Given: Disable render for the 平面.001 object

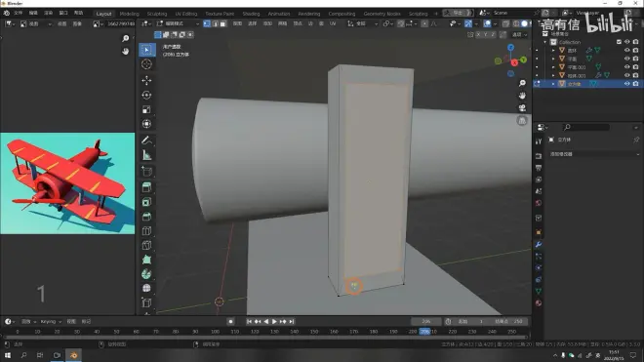Looking at the screenshot, I should [x=635, y=67].
